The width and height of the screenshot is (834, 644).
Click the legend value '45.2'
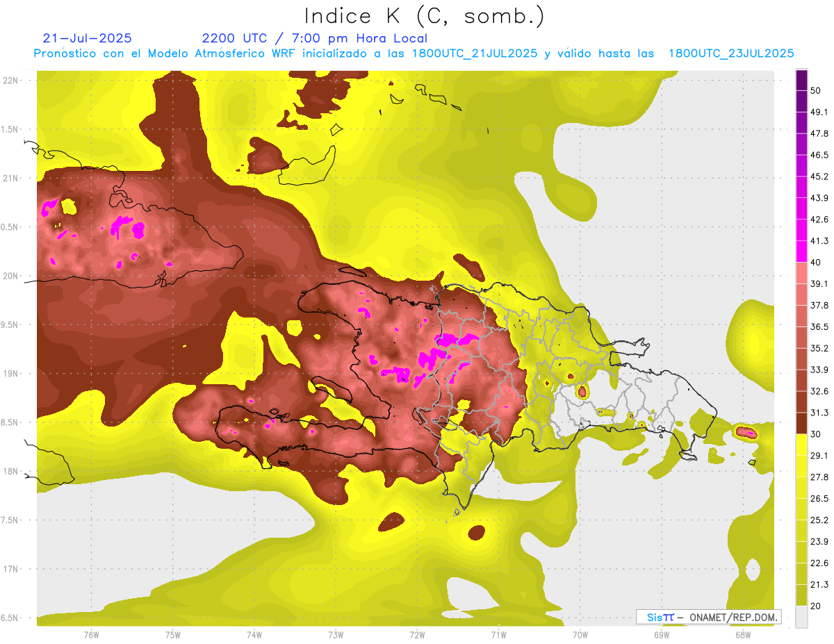click(819, 176)
